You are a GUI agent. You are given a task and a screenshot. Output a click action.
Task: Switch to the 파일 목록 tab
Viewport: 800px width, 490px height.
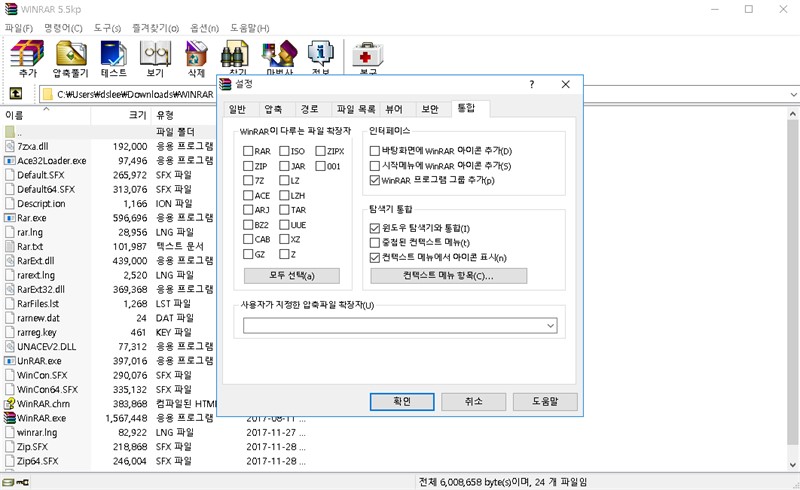pos(356,109)
